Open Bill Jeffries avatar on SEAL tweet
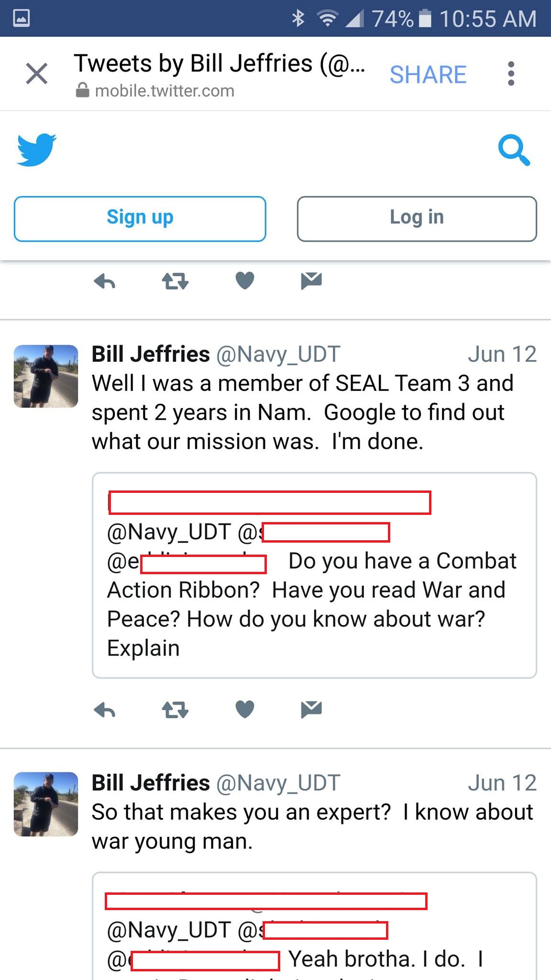This screenshot has height=980, width=551. [46, 376]
